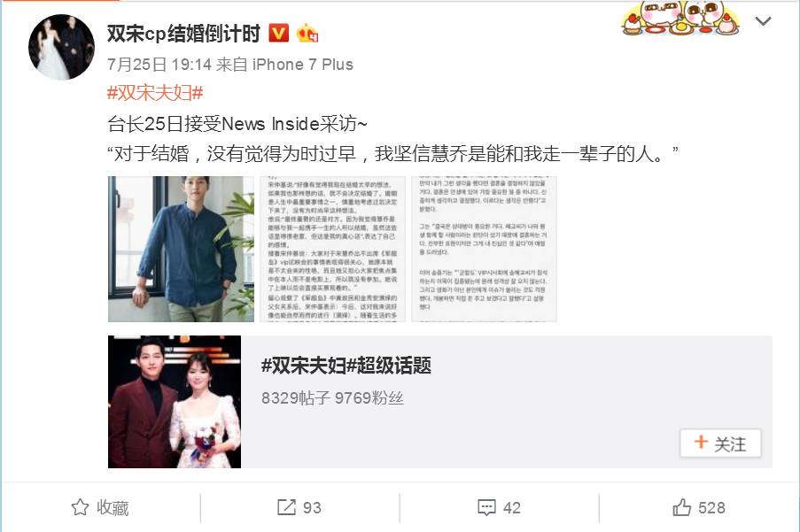Open the #双宋夫妇#超级话题 title

pos(346,366)
